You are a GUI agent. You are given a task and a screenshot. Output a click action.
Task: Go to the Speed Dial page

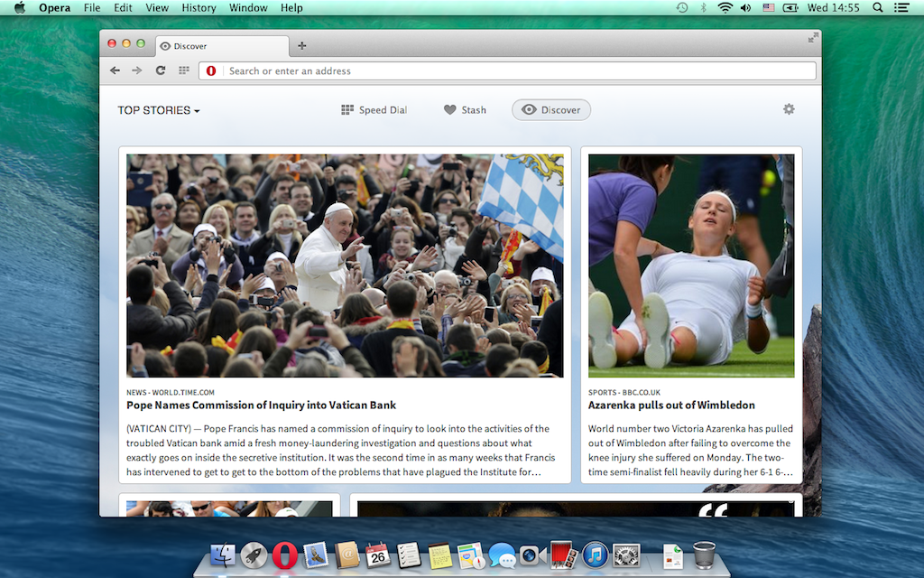[374, 110]
